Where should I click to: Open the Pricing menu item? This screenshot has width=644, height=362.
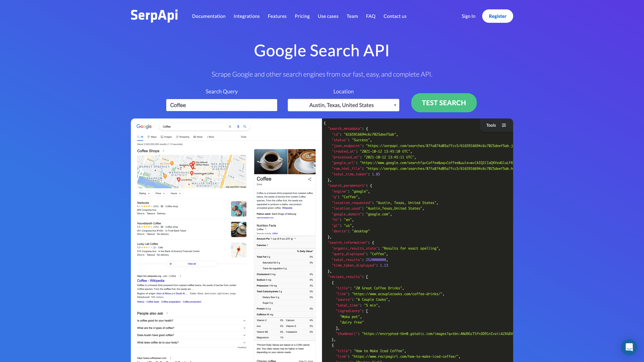[302, 16]
